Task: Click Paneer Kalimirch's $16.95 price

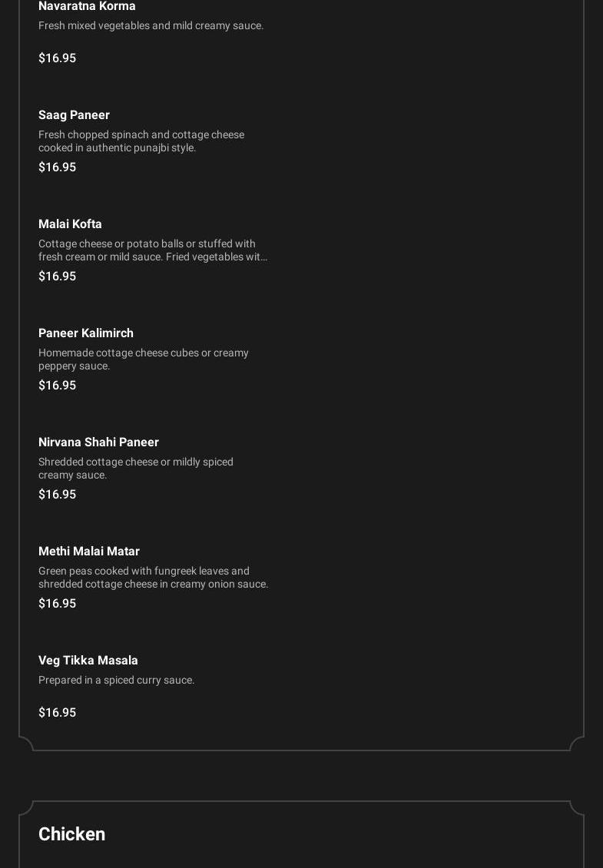Action: (57, 385)
